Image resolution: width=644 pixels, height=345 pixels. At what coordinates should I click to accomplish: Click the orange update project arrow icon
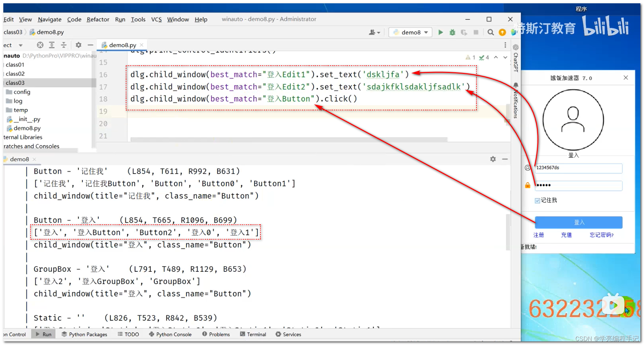[x=502, y=32]
